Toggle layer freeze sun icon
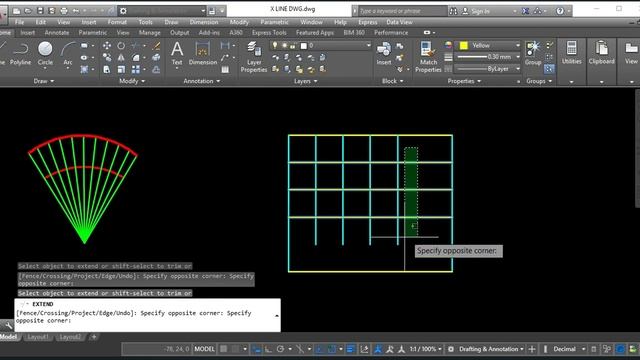Screen dimensions: 640x360 [x=284, y=45]
